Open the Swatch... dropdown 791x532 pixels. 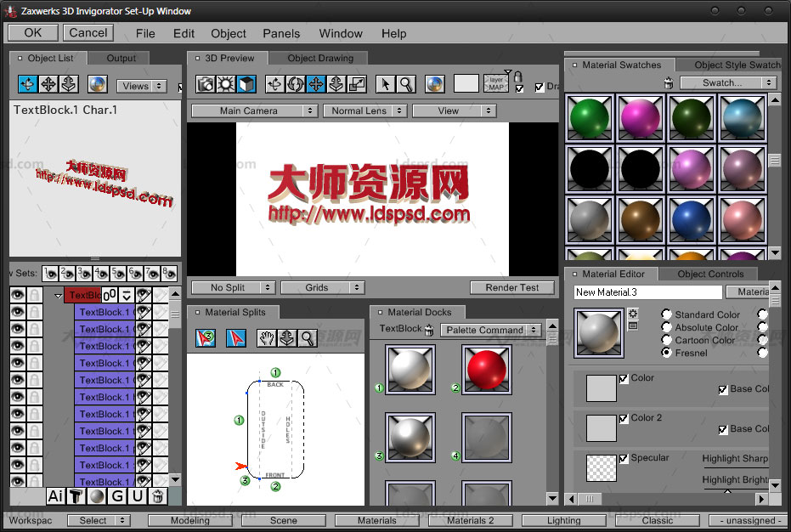click(728, 82)
